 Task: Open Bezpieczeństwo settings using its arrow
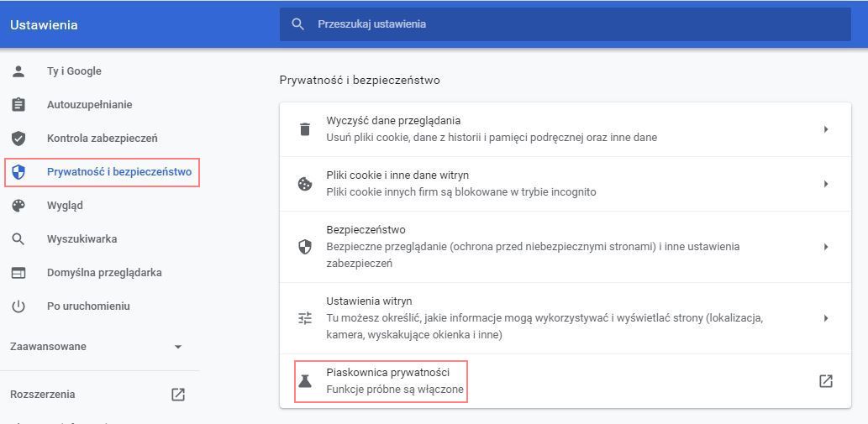coord(826,247)
